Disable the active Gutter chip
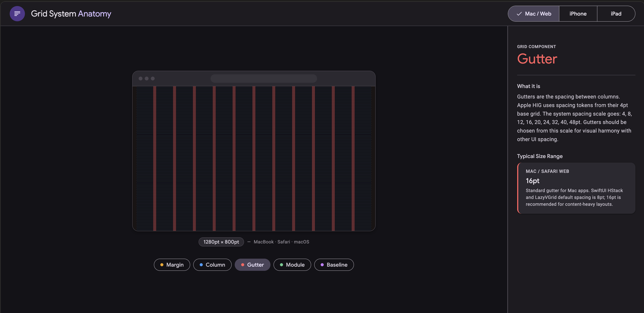This screenshot has width=644, height=313. tap(252, 265)
